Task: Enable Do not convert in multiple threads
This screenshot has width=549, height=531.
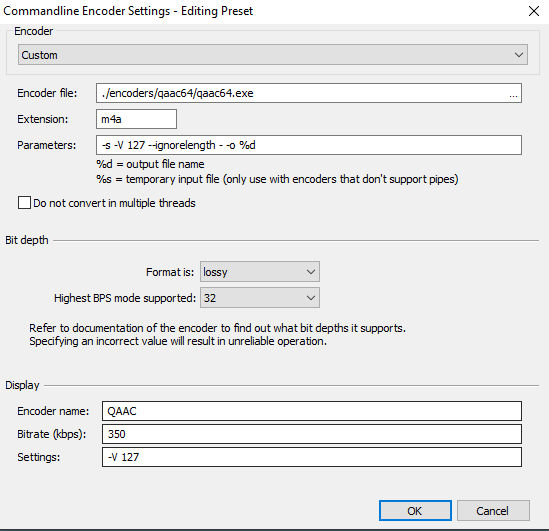Action: tap(24, 203)
